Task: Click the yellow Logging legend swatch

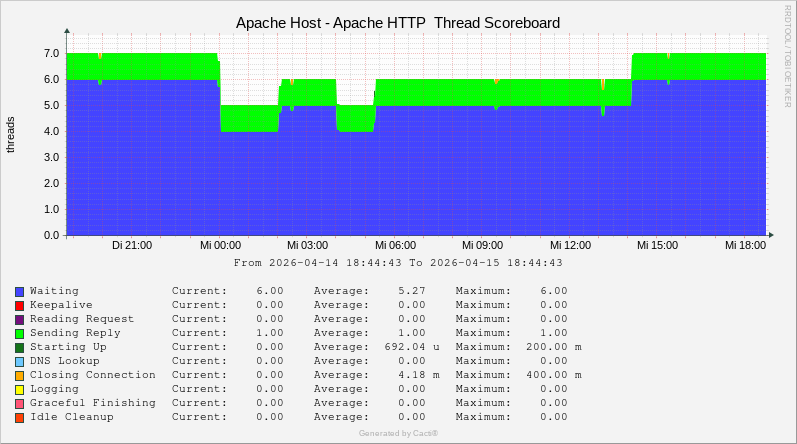Action: pos(19,389)
